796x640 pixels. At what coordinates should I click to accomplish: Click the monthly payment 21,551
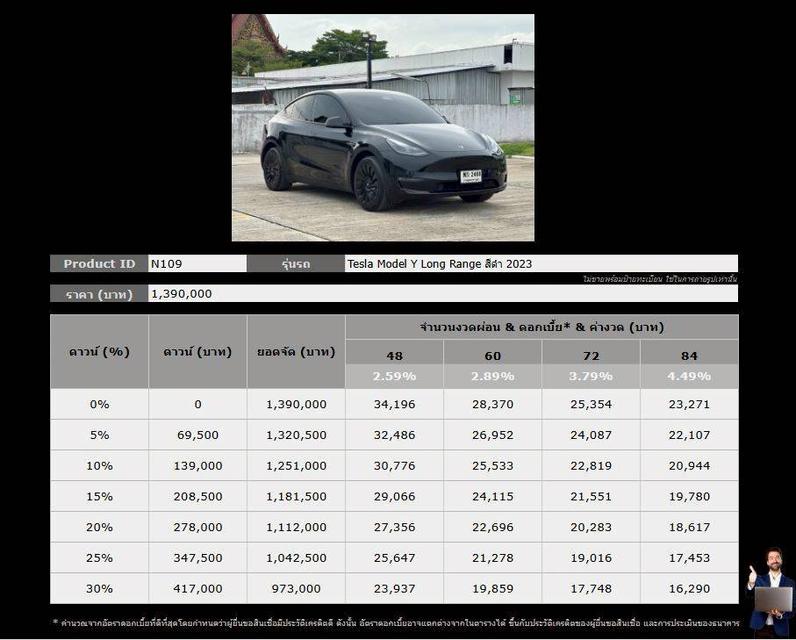coord(591,496)
